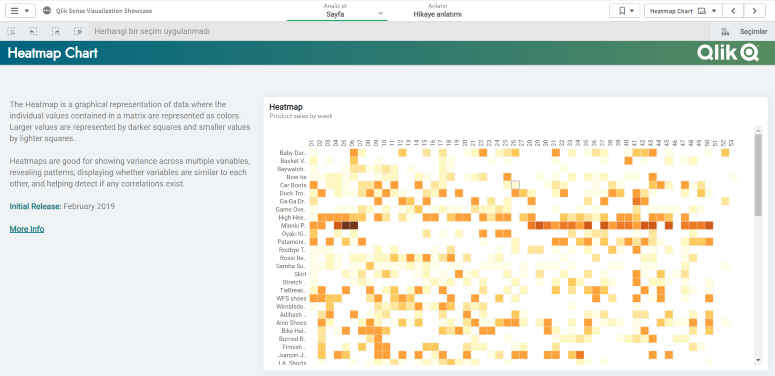Click the More Info link
Image resolution: width=775 pixels, height=376 pixels.
pyautogui.click(x=27, y=229)
